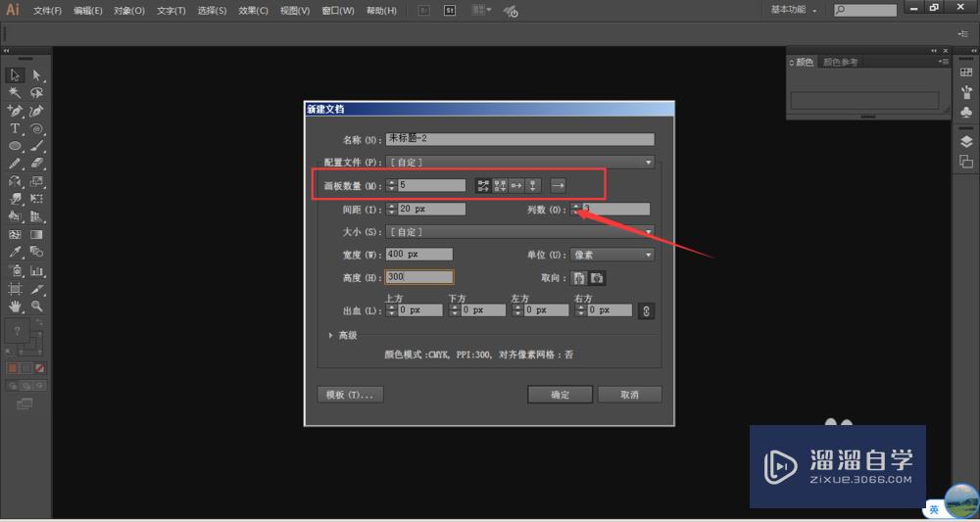The width and height of the screenshot is (980, 522).
Task: Select the Zoom tool
Action: pyautogui.click(x=37, y=307)
